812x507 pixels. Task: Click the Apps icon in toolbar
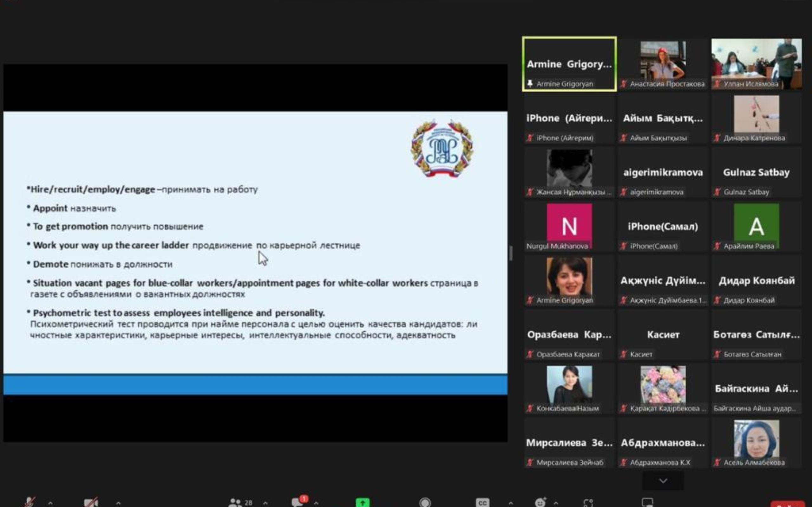point(588,502)
